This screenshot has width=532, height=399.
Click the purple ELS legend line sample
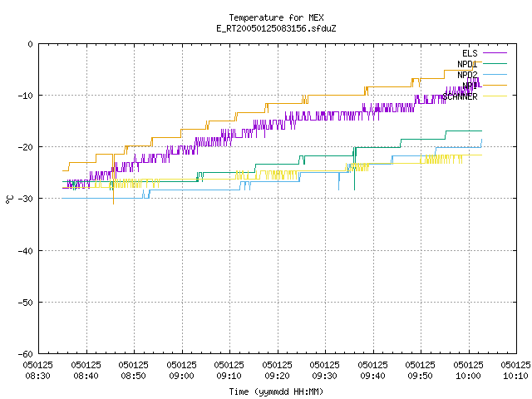point(495,53)
